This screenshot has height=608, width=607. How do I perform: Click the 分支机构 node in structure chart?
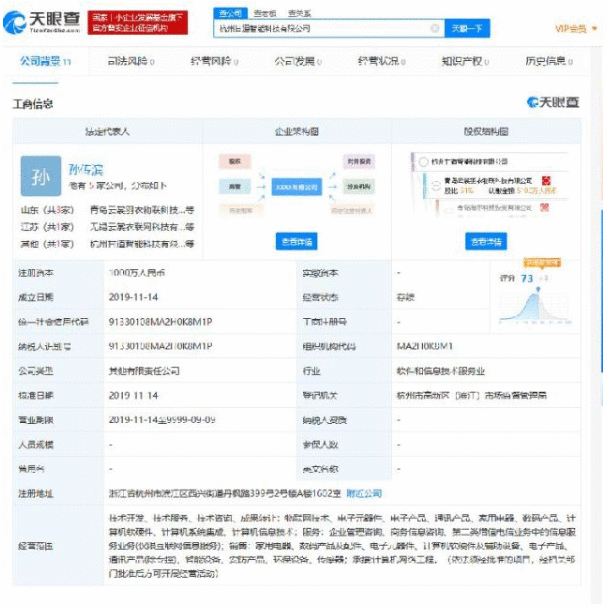pyautogui.click(x=359, y=187)
